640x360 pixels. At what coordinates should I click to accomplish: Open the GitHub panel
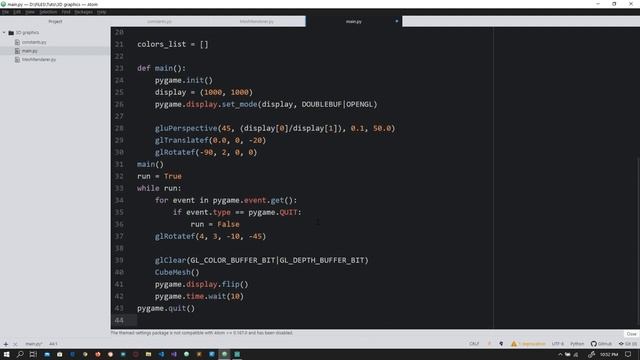point(601,344)
